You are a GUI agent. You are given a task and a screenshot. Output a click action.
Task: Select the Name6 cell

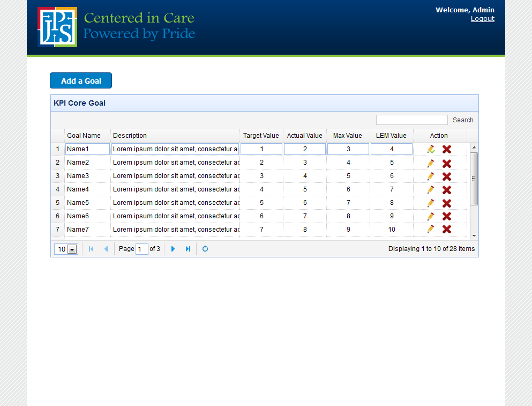tap(87, 216)
